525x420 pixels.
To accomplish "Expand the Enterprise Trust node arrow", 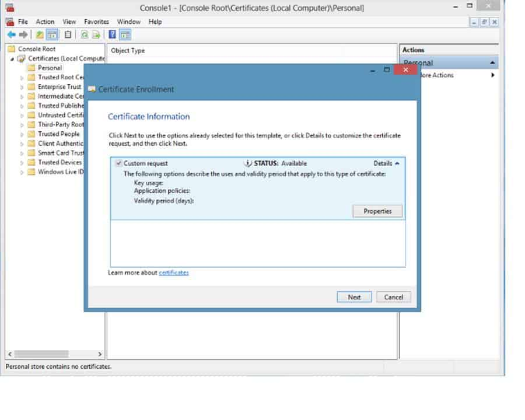I will [x=22, y=87].
